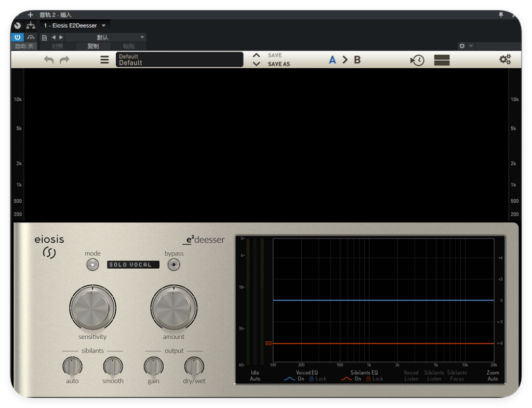Image resolution: width=532 pixels, height=408 pixels.
Task: Go to previous preset with left arrow
Action: pyautogui.click(x=54, y=37)
